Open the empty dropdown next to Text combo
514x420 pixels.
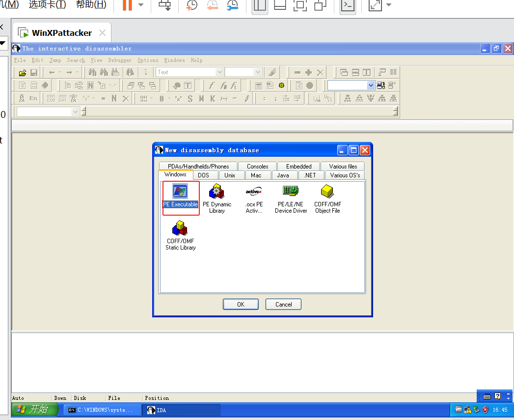(x=258, y=72)
